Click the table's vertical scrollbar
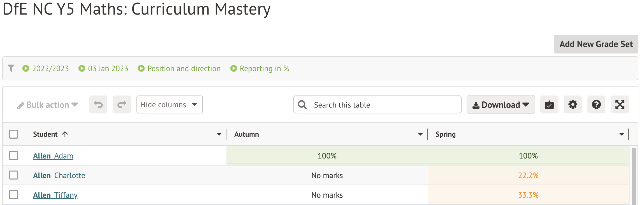This screenshot has width=644, height=205. [x=634, y=176]
